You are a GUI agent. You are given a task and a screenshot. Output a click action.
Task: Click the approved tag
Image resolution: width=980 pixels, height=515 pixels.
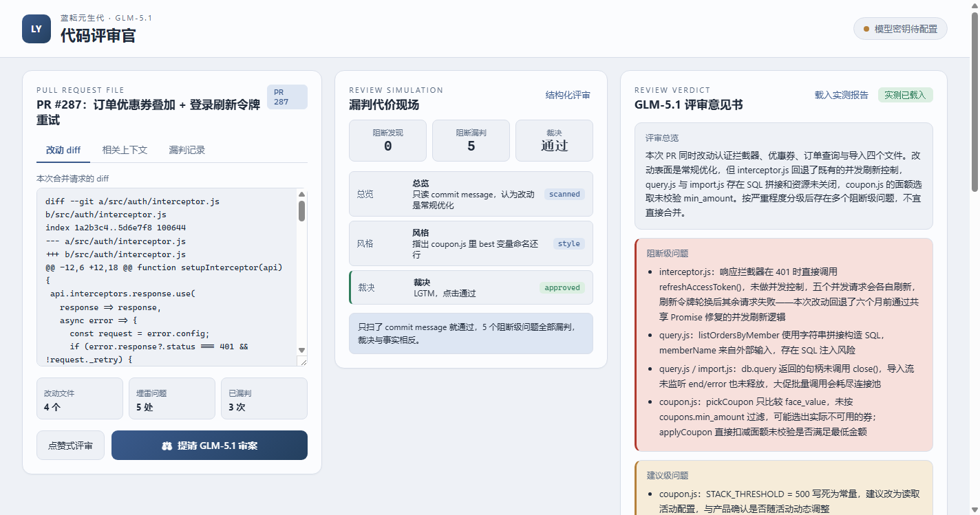[x=562, y=287]
